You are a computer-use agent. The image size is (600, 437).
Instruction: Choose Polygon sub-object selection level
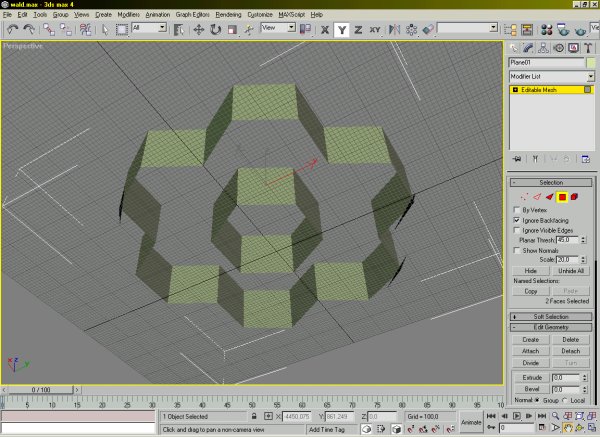coord(563,197)
